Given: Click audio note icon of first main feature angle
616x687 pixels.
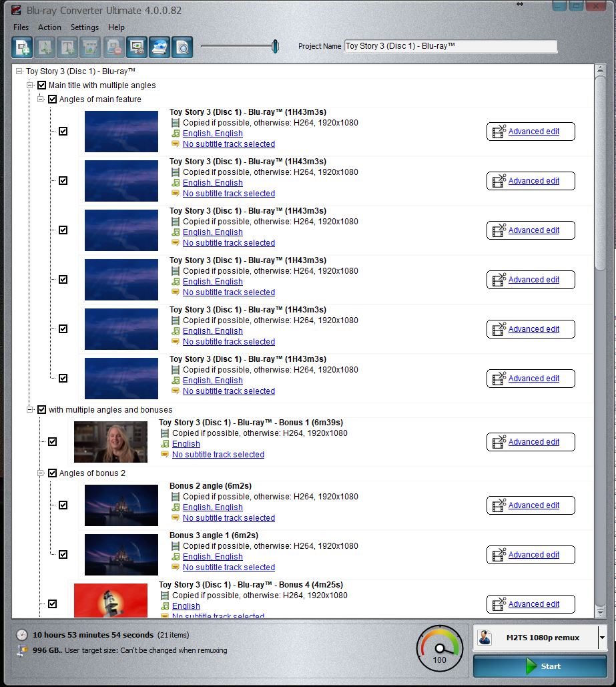Looking at the screenshot, I should pos(176,134).
